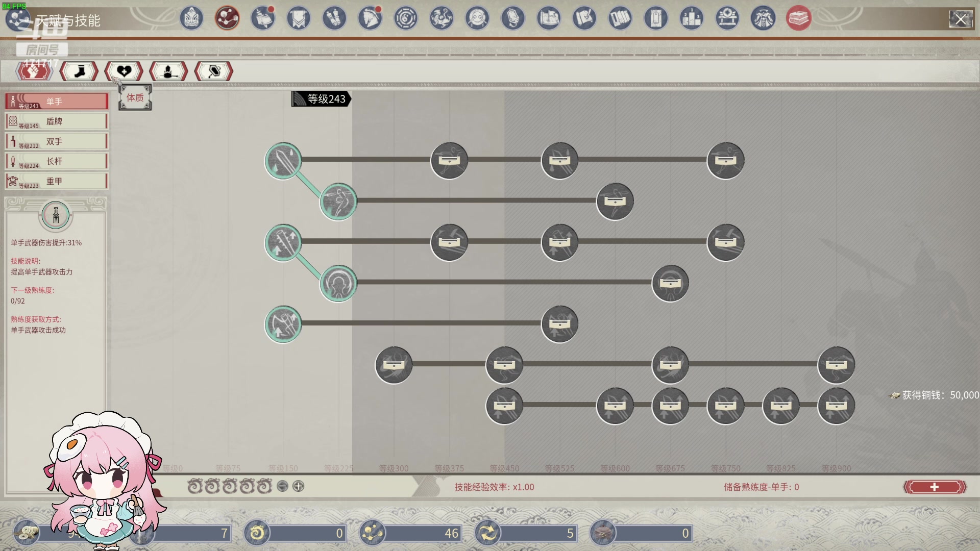Open the ranking podium icon
The width and height of the screenshot is (980, 551).
click(x=691, y=19)
